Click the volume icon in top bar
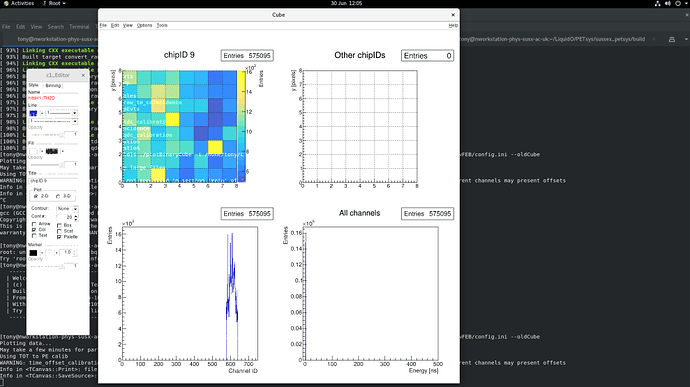This screenshot has height=387, width=690. point(668,3)
